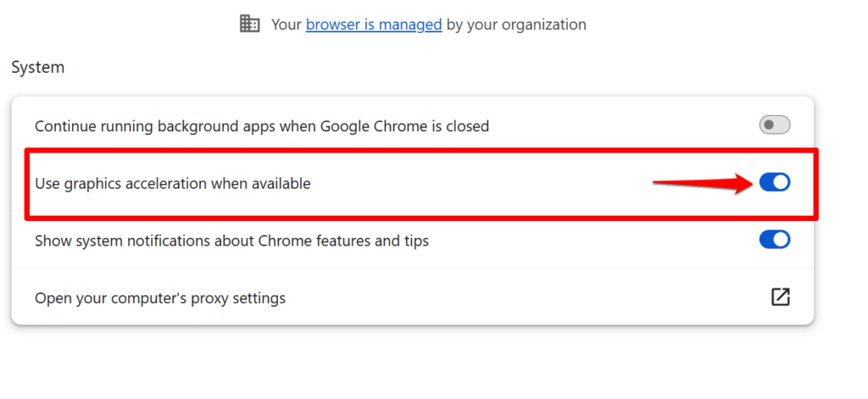Select the "Continue running background apps" label text
This screenshot has width=868, height=399.
pos(261,126)
